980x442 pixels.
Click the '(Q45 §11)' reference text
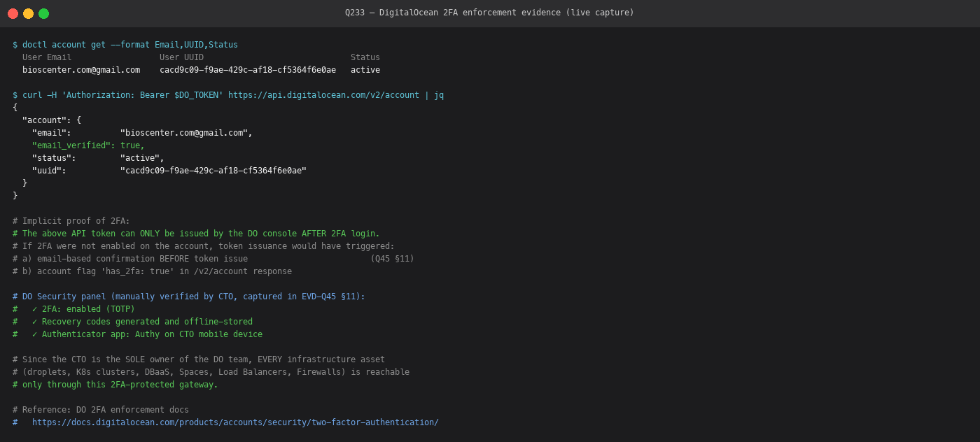[x=392, y=259]
